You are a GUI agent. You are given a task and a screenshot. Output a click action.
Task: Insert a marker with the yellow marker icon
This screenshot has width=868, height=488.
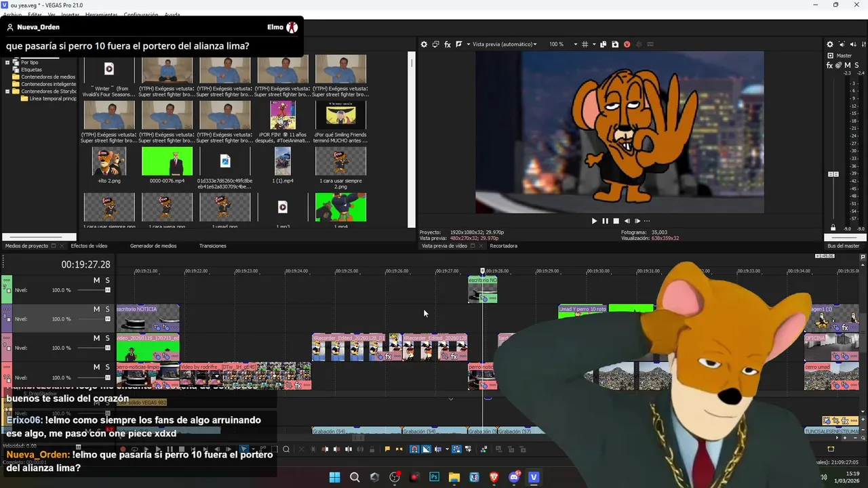[x=387, y=449]
